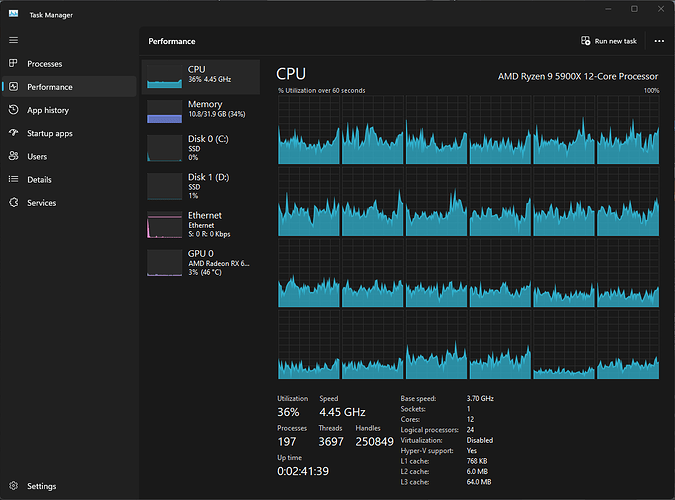Toggle the hamburger navigation menu
The image size is (675, 500).
tap(13, 40)
